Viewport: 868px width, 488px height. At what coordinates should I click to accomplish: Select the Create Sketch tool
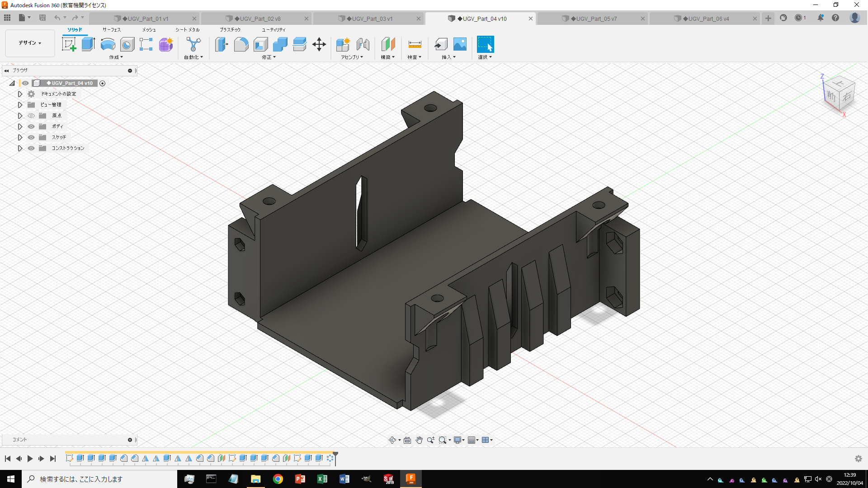click(x=69, y=44)
